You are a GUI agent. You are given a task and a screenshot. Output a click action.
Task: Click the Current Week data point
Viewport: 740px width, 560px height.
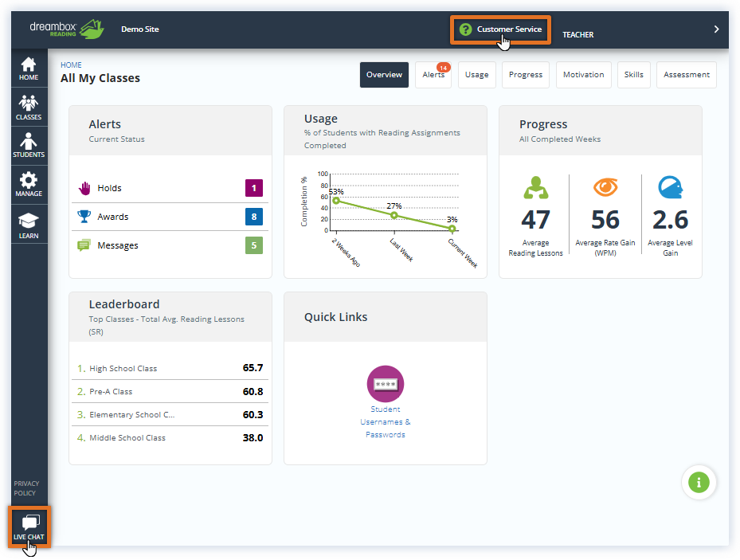[452, 229]
